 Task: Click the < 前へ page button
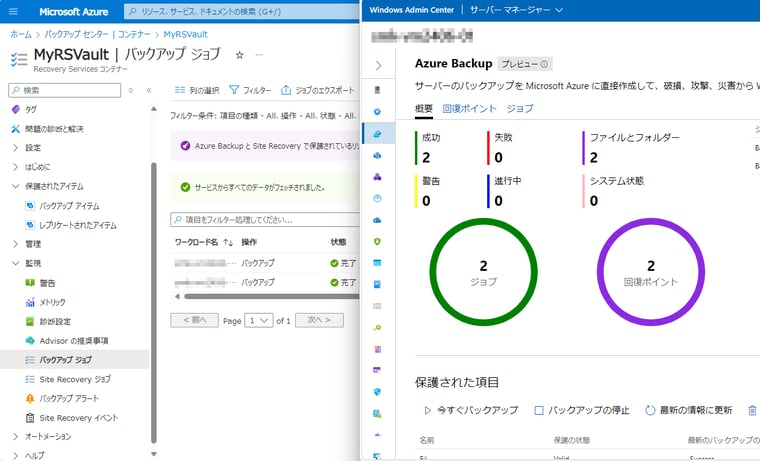pyautogui.click(x=194, y=320)
